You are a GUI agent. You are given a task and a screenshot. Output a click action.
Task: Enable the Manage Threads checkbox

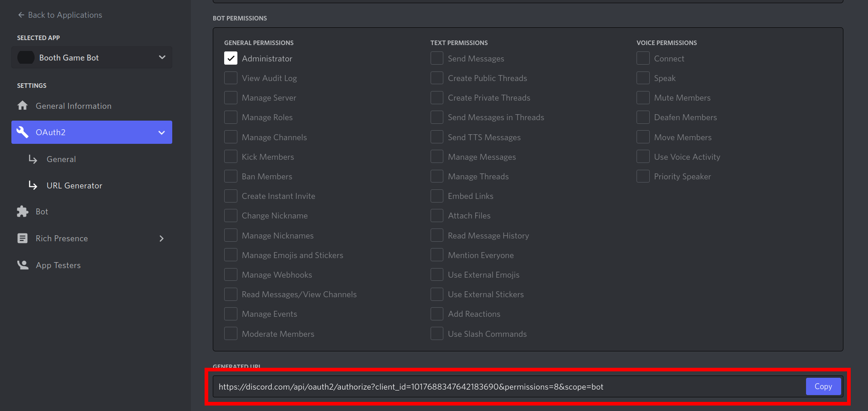pyautogui.click(x=437, y=176)
